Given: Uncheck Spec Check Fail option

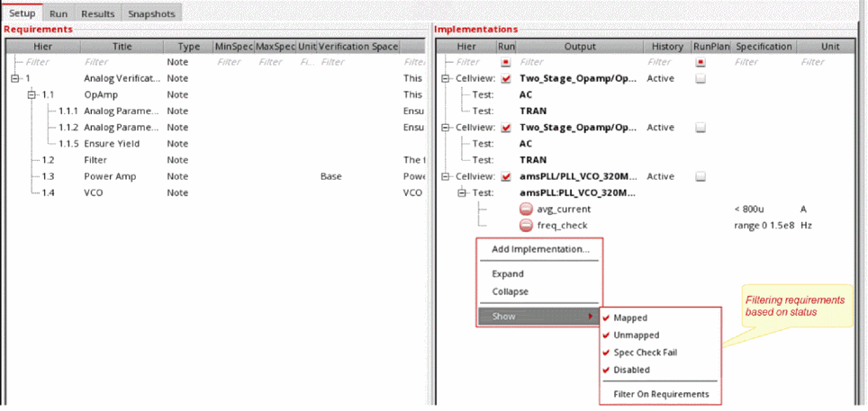Looking at the screenshot, I should point(645,353).
